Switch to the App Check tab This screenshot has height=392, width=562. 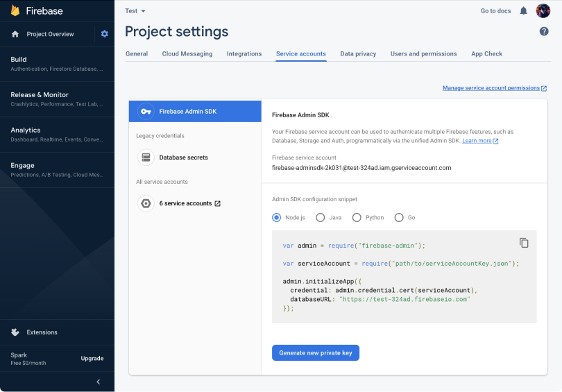[486, 53]
